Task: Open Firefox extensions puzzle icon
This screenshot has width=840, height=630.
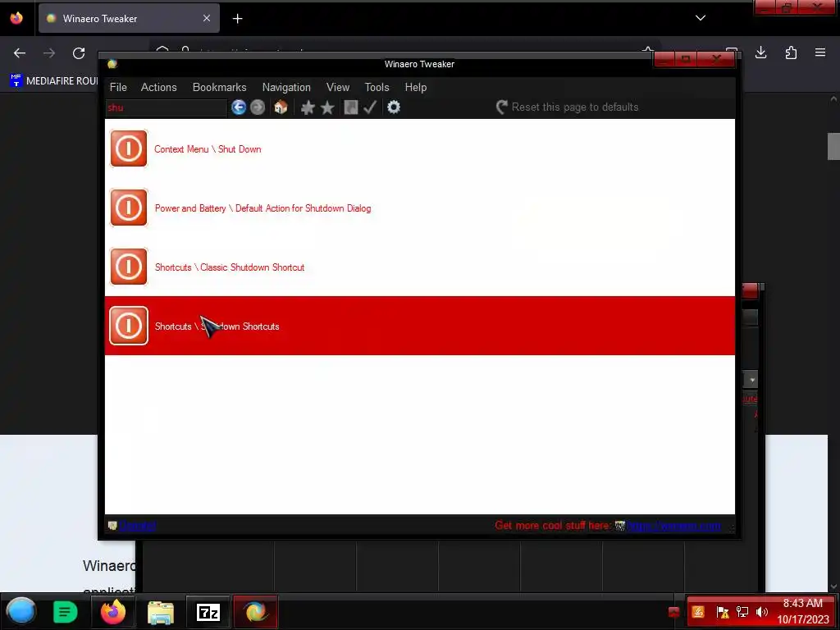Action: point(791,52)
